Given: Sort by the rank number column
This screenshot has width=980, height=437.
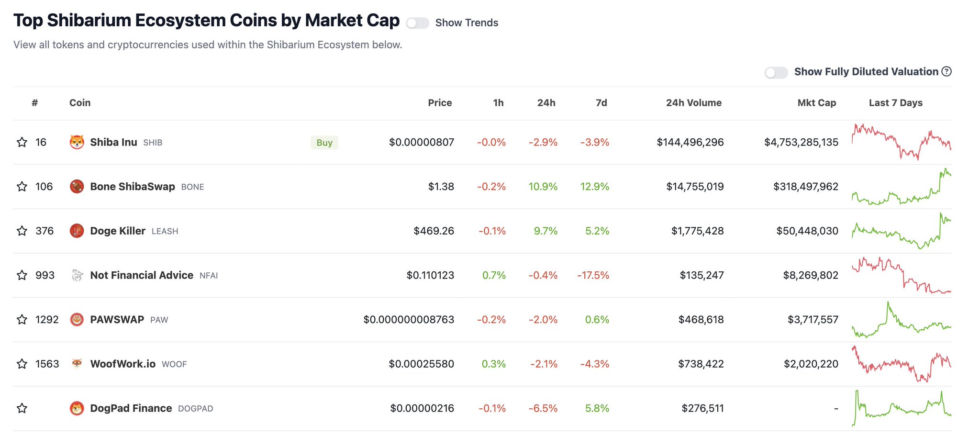Looking at the screenshot, I should tap(34, 103).
